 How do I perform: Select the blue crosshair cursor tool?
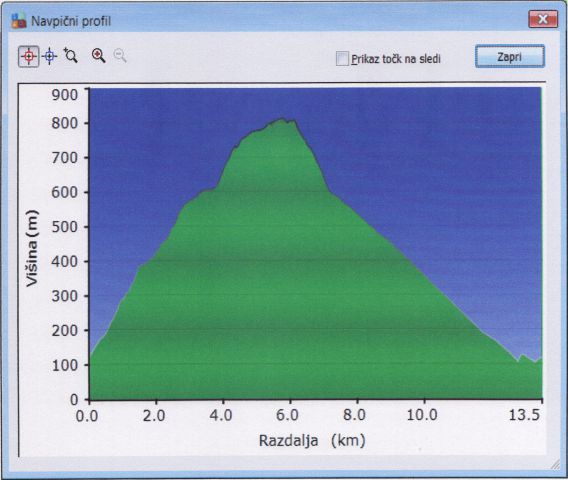tap(50, 56)
